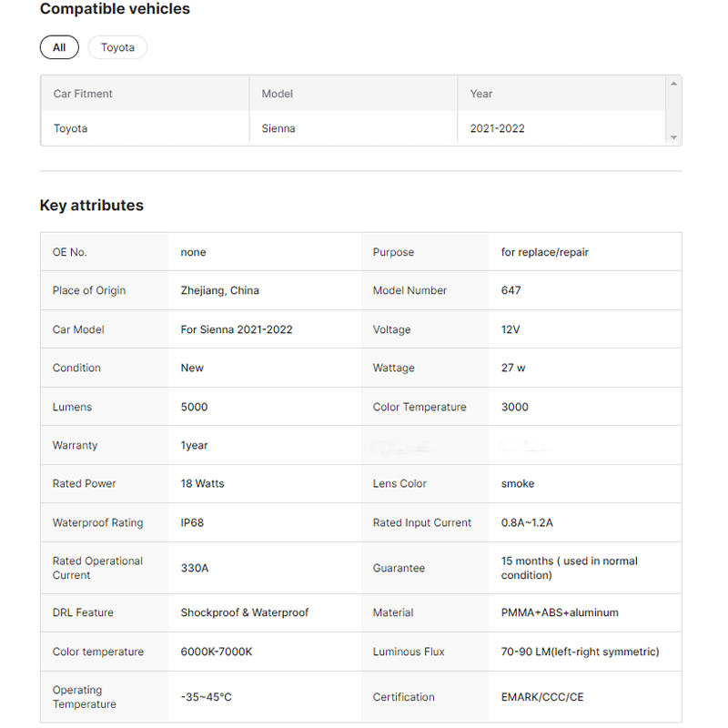Click the DRL Feature label

(x=83, y=612)
